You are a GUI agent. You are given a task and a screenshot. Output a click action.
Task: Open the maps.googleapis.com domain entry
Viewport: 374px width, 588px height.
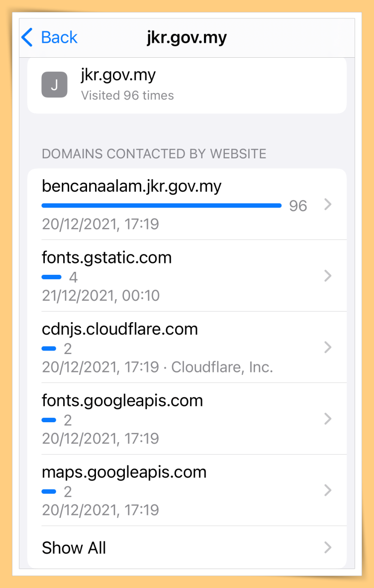pos(187,490)
